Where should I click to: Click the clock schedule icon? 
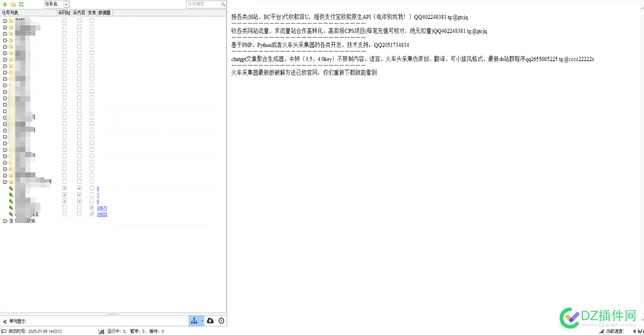coord(221,321)
